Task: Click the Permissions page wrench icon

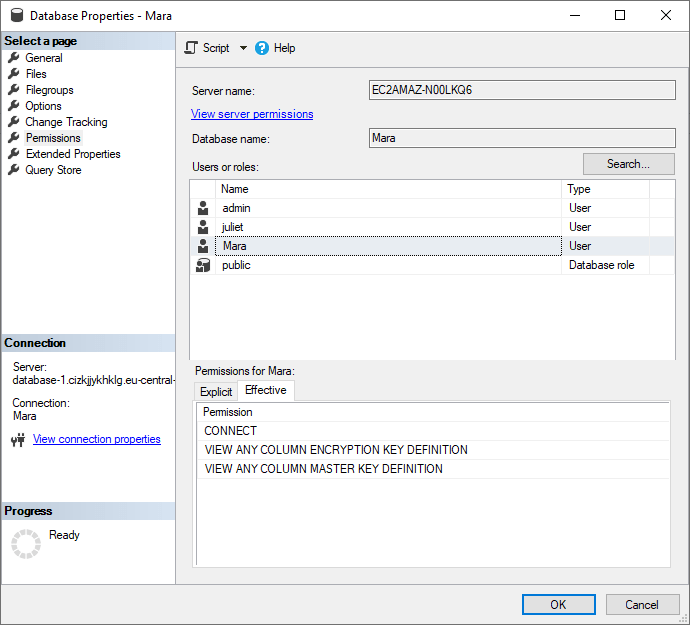Action: coord(14,137)
